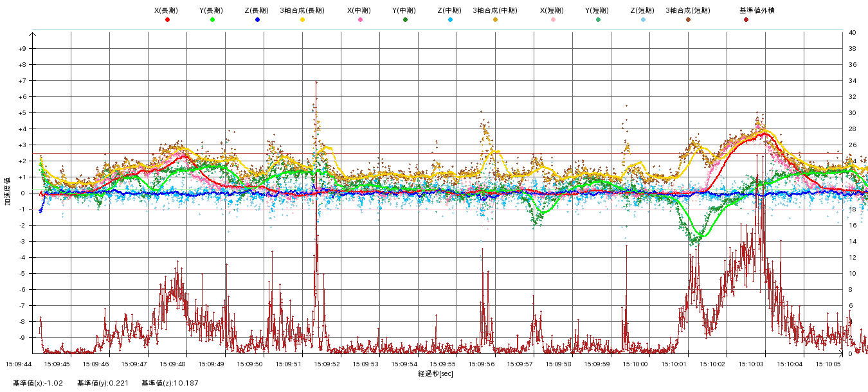Screen dimensions: 868x392
Task: Toggle the Y(中期) dark green legend entry
Action: tap(405, 20)
